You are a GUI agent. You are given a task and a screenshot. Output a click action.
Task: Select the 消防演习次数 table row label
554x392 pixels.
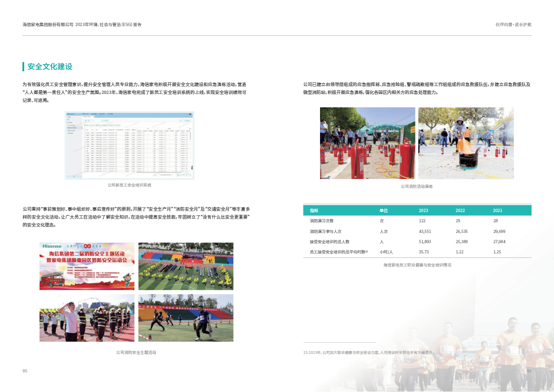321,221
